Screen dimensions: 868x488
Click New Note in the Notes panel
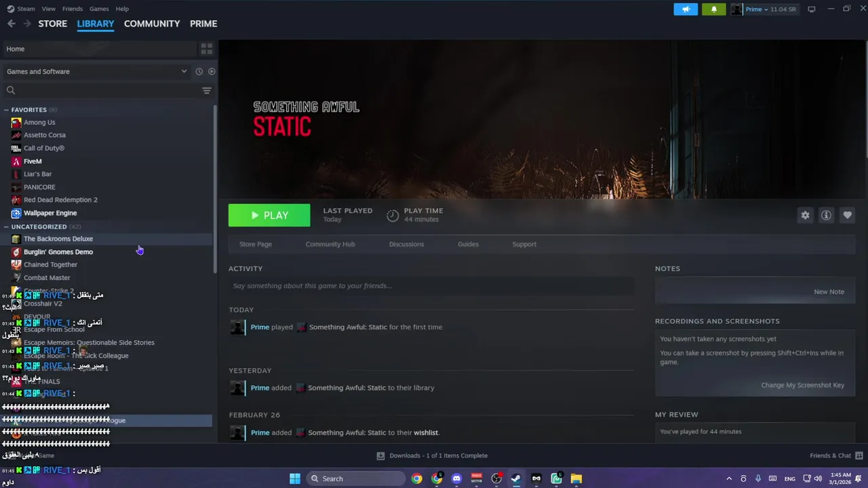[x=829, y=291]
